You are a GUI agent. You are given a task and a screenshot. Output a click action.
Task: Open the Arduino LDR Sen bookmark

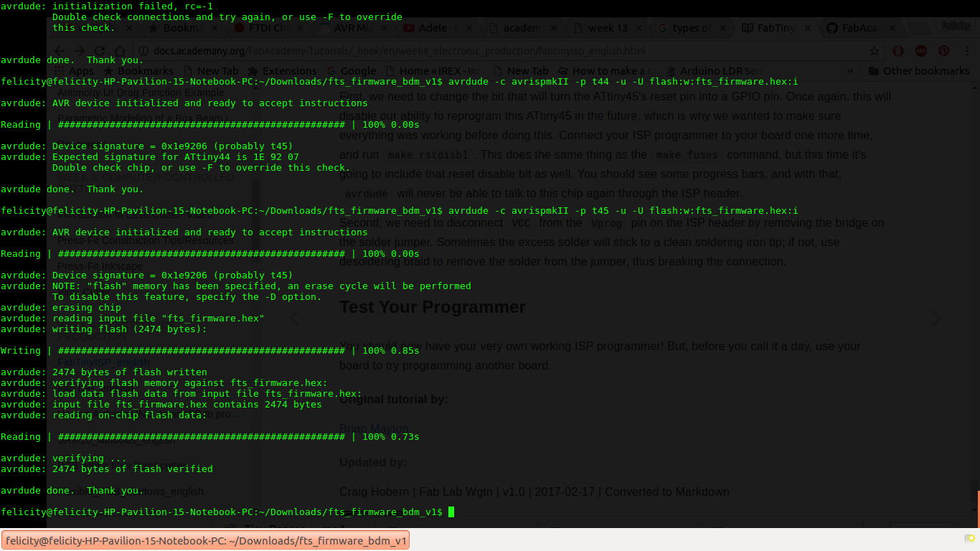click(715, 71)
